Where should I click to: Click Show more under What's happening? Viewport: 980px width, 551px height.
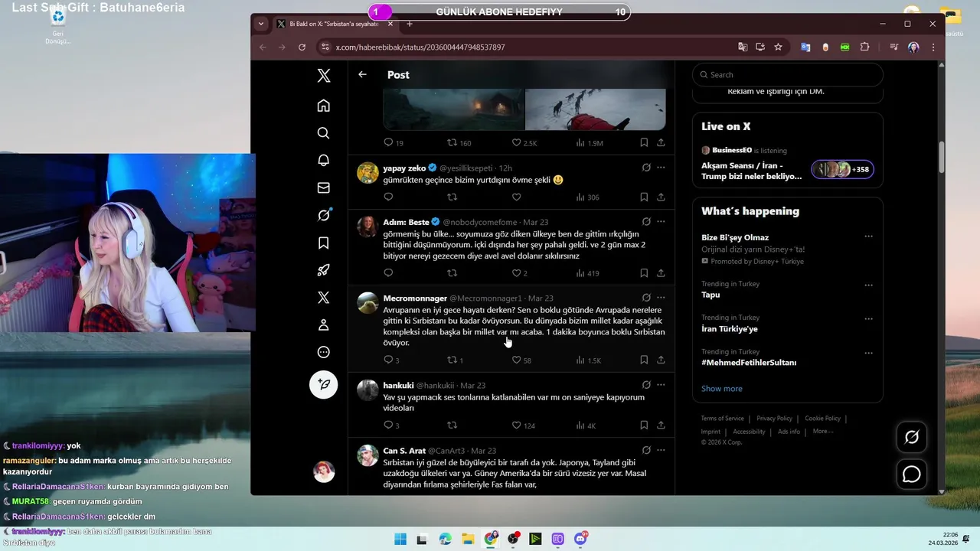[x=722, y=389]
